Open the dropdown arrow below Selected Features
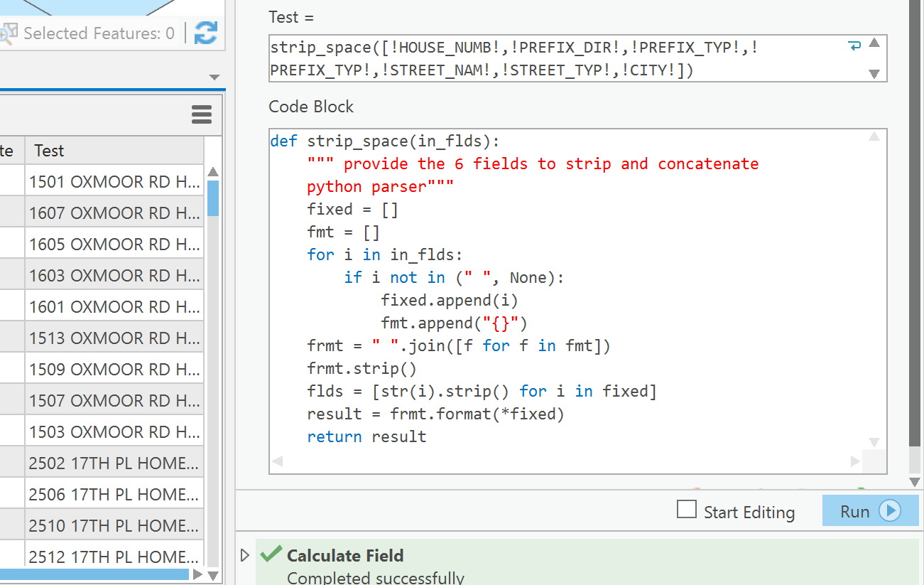 [x=214, y=77]
